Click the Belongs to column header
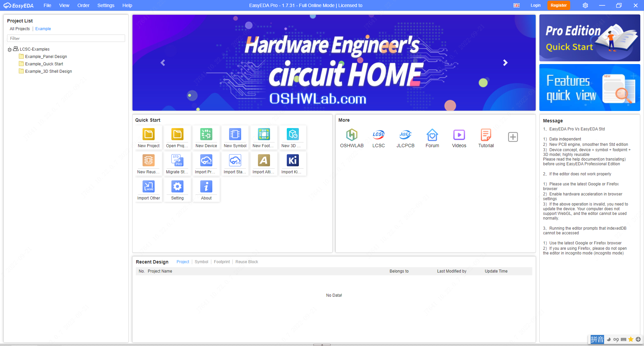Viewport: 644px width, 346px height. (x=399, y=271)
